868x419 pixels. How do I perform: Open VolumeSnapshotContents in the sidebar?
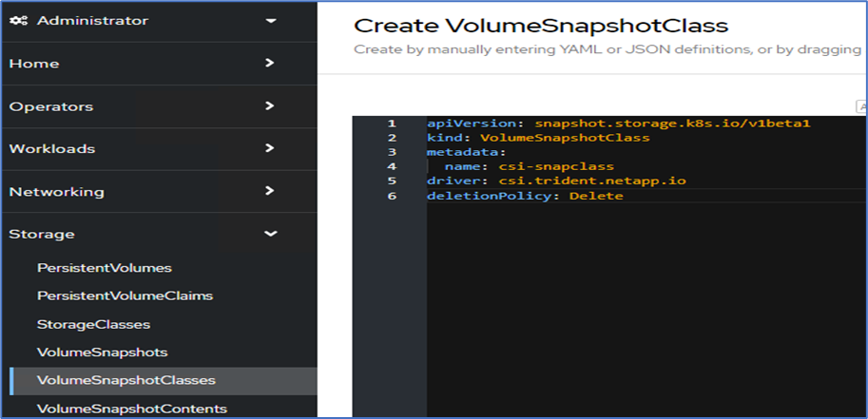coord(131,409)
